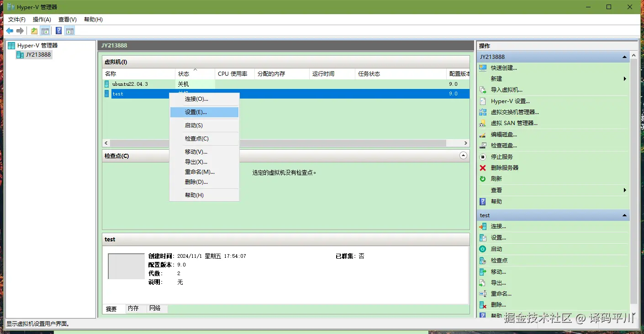This screenshot has width=644, height=334.
Task: Click 设置... in the test actions section
Action: (498, 238)
